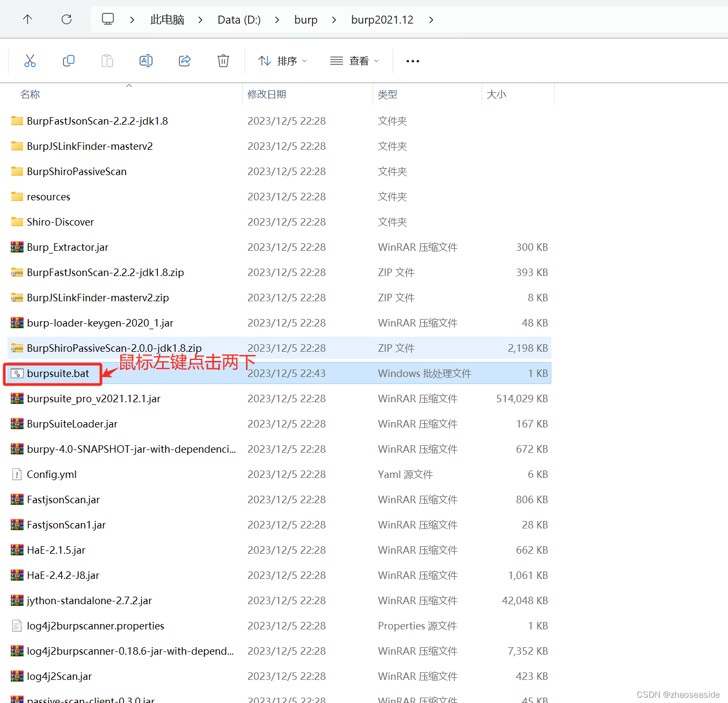Viewport: 728px width, 703px height.
Task: Click the 2,198 KB size cell
Action: pos(528,348)
